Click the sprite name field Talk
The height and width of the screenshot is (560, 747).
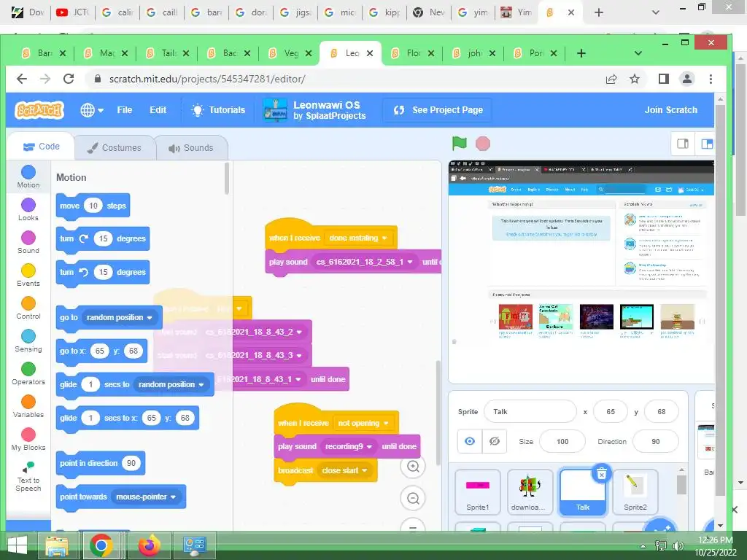click(x=530, y=411)
